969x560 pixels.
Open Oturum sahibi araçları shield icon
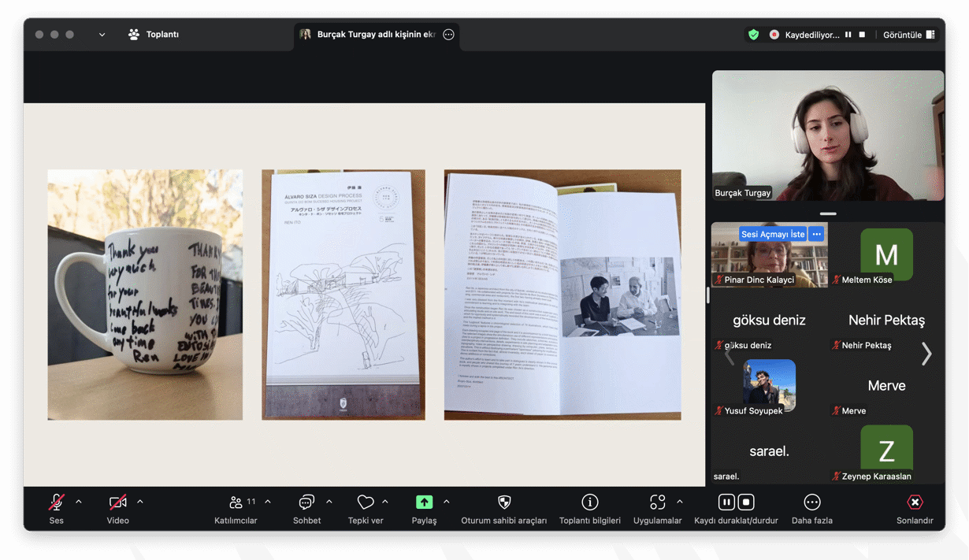click(x=504, y=503)
